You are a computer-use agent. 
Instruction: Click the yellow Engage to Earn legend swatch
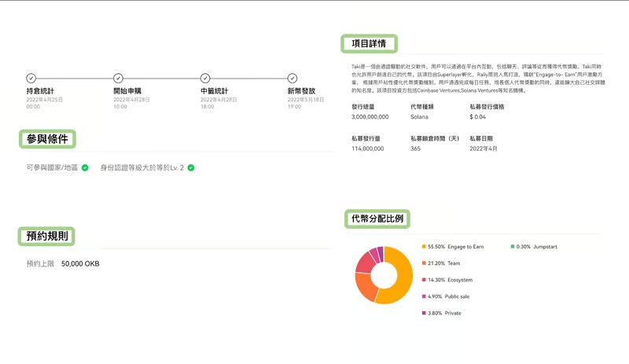(x=424, y=247)
